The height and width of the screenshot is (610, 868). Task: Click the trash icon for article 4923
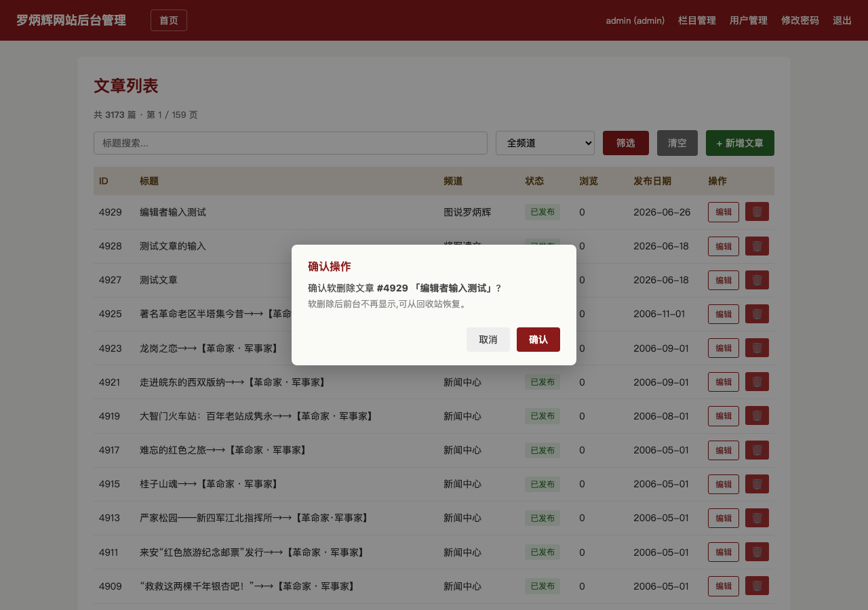pyautogui.click(x=757, y=348)
